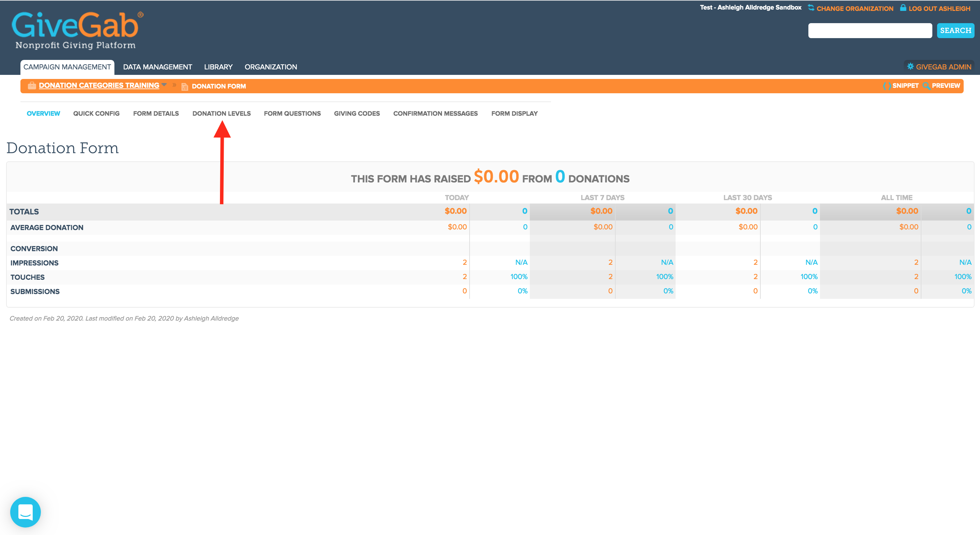Image resolution: width=980 pixels, height=535 pixels.
Task: Click the TOUCHES row label
Action: 27,277
